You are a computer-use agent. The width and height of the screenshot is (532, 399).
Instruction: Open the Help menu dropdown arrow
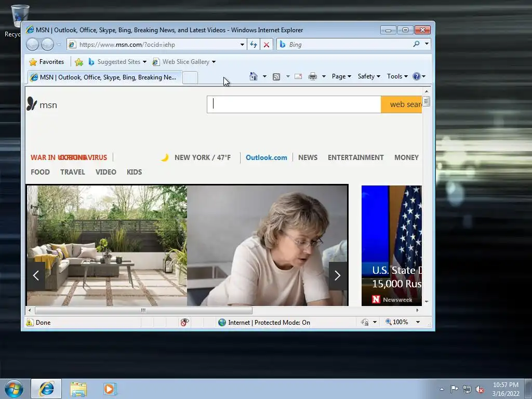click(424, 76)
